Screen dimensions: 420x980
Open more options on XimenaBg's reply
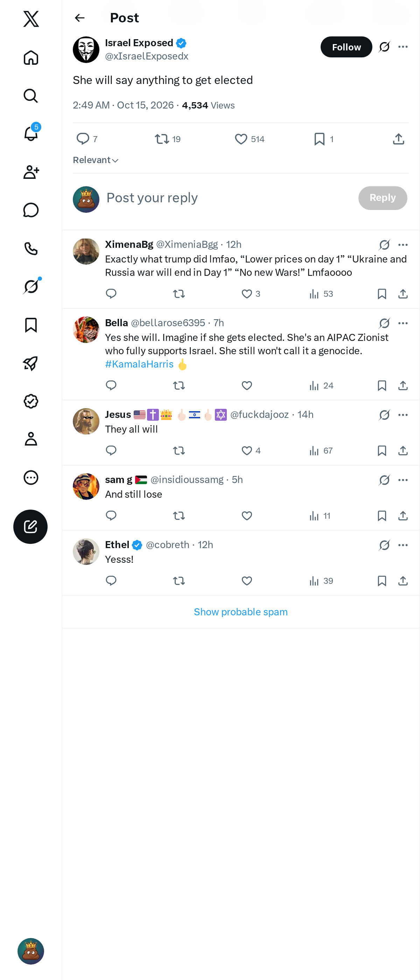(x=403, y=245)
